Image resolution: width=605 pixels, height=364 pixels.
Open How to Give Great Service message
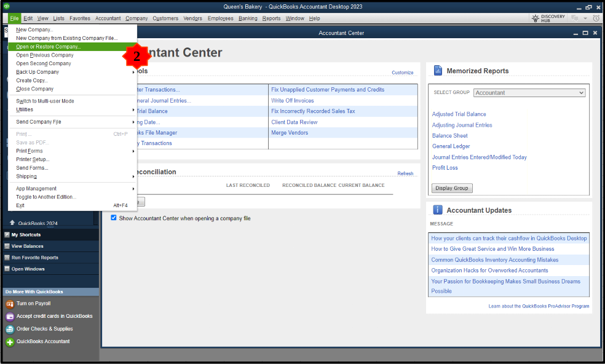tap(492, 249)
